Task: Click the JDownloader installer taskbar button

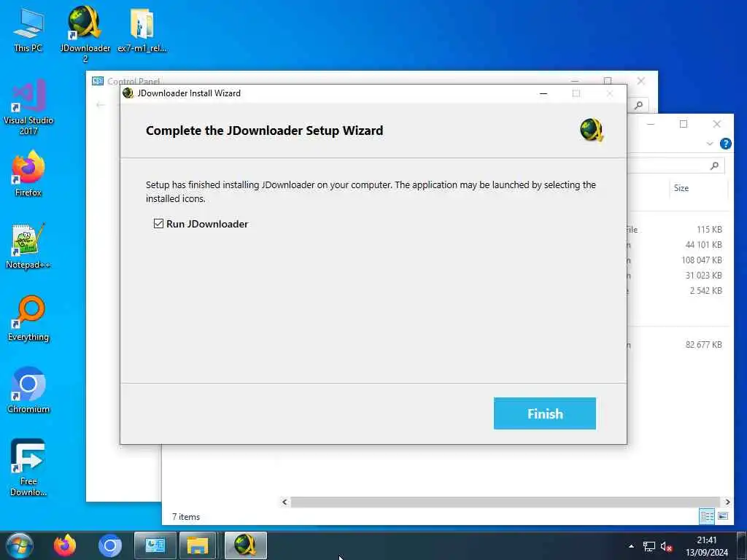Action: pos(245,545)
